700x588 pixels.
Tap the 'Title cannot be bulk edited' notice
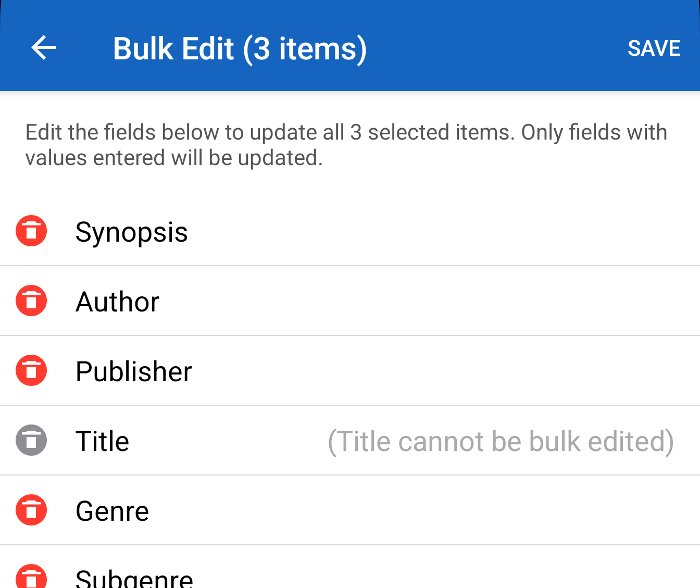[x=501, y=441]
